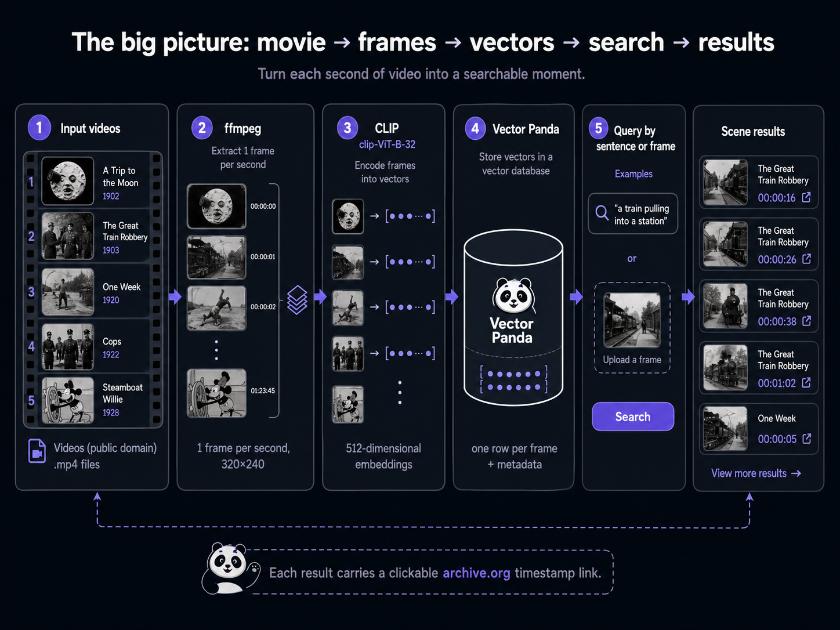Screen dimensions: 840x630
Task: Open external link icon beside One Week 00:00:05
Action: (806, 439)
